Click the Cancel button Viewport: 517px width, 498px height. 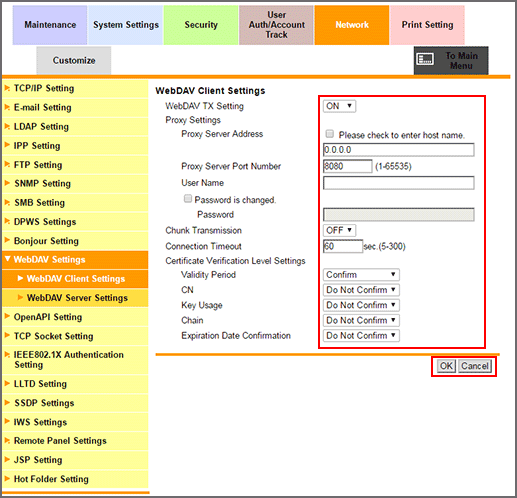[x=475, y=366]
